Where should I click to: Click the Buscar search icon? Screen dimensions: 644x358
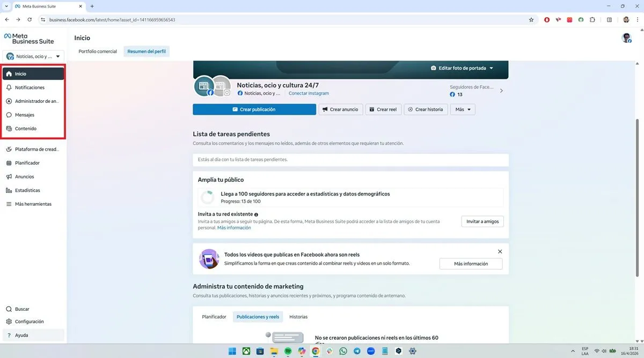9,309
